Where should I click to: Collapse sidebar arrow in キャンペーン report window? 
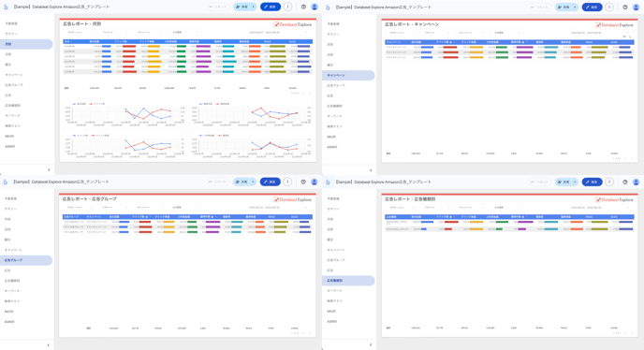(371, 170)
